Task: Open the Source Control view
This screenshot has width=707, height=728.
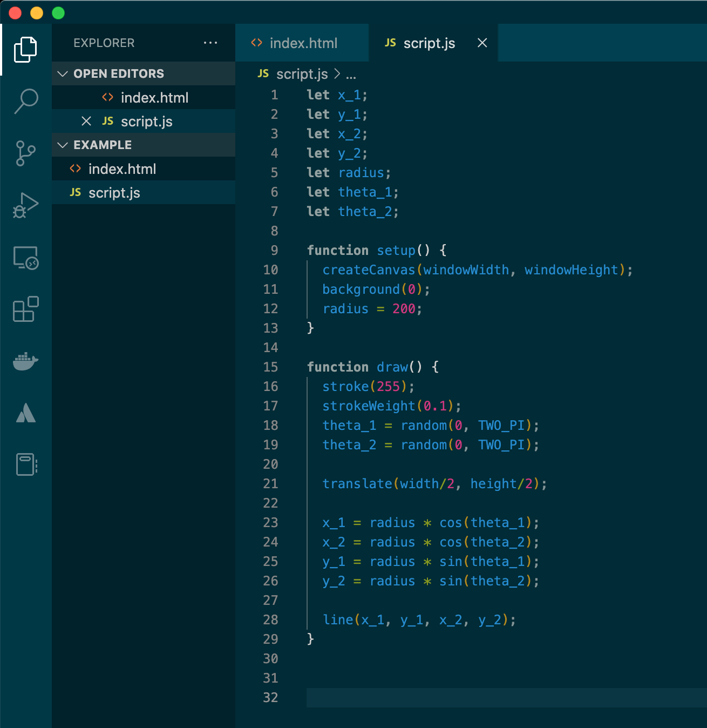Action: 25,153
